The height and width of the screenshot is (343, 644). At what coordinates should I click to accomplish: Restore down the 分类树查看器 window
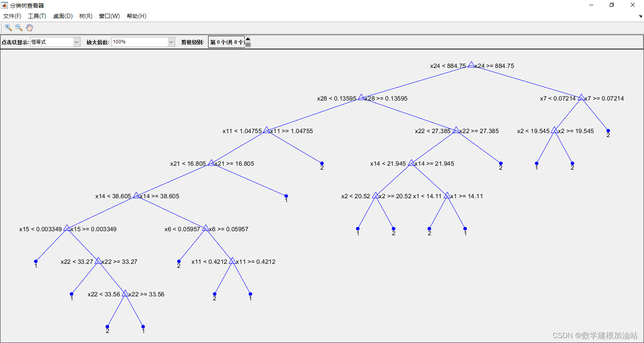(612, 5)
